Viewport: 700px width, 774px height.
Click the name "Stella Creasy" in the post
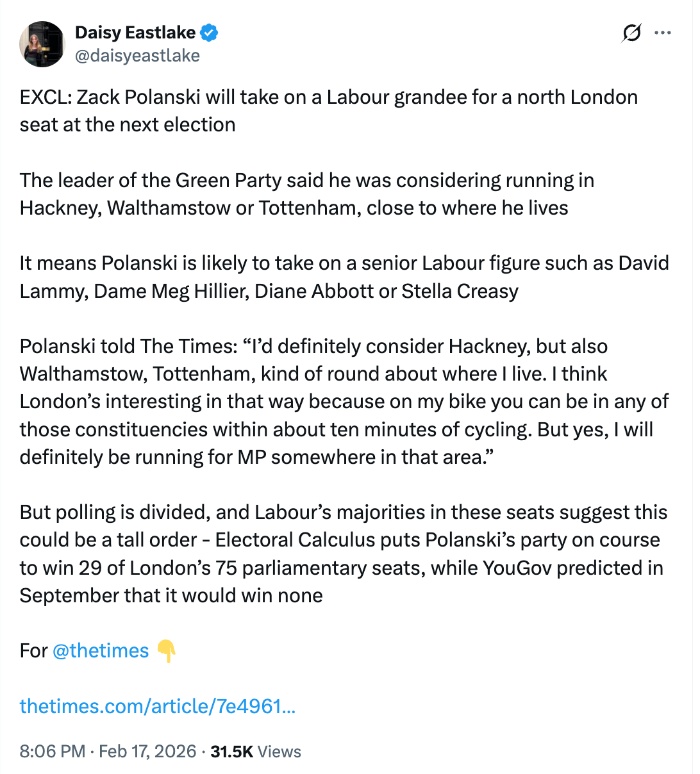click(x=460, y=291)
